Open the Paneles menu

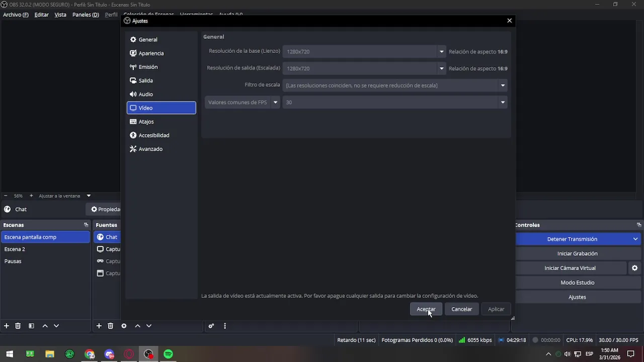click(x=86, y=15)
